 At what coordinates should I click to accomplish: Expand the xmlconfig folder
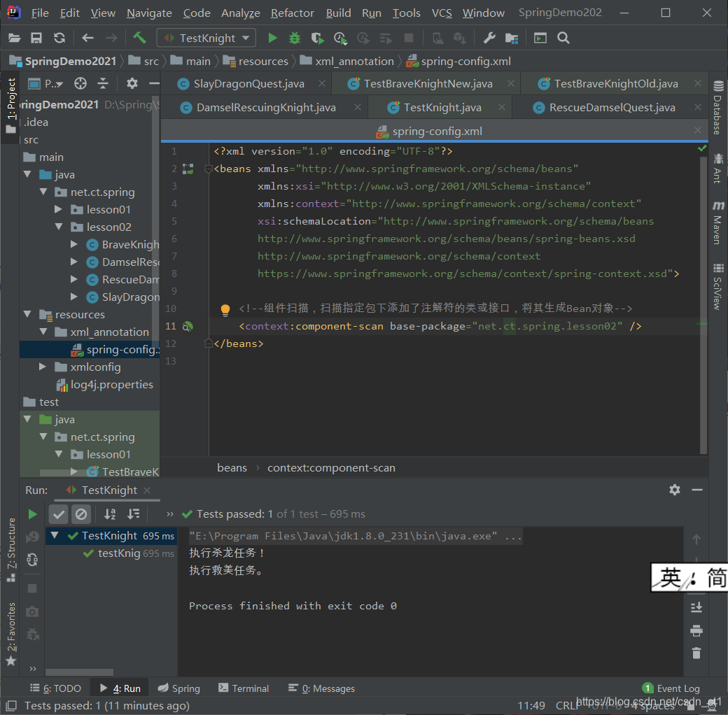[43, 367]
